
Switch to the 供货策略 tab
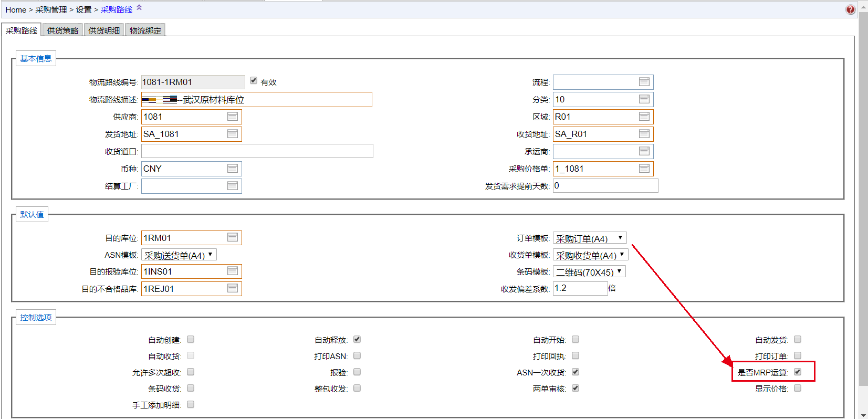pyautogui.click(x=62, y=30)
